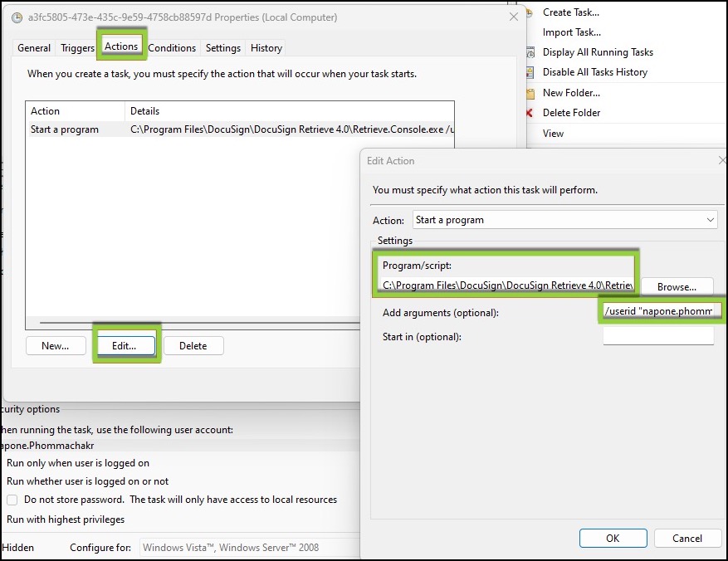The image size is (728, 561).
Task: Check 'Do not store password' option
Action: click(10, 500)
